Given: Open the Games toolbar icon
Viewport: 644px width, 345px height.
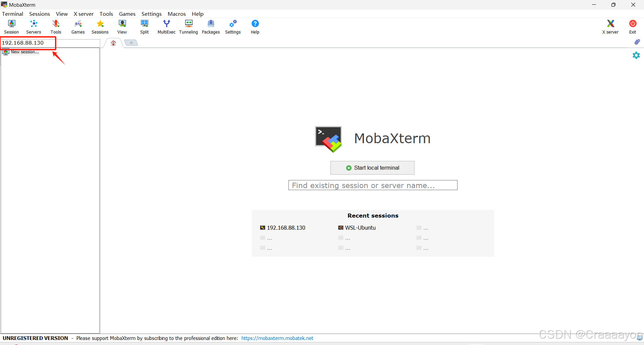Looking at the screenshot, I should [x=78, y=27].
